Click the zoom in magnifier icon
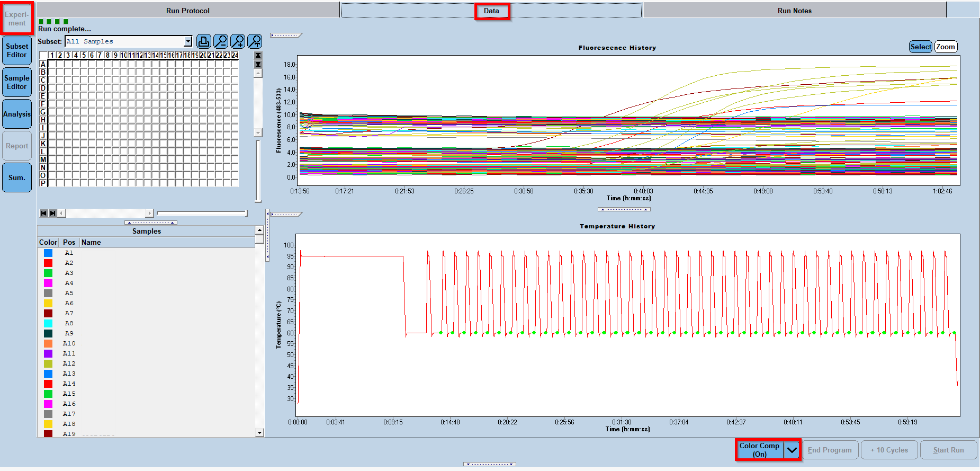 coord(238,41)
